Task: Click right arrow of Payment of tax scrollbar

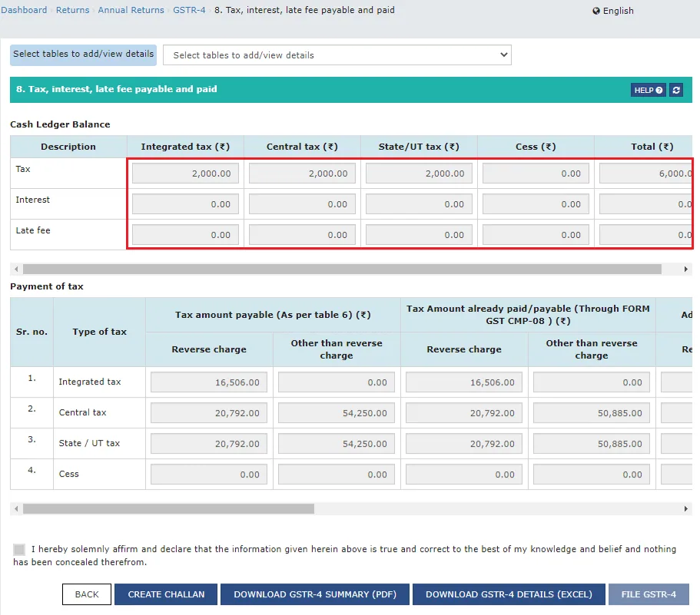Action: point(686,508)
